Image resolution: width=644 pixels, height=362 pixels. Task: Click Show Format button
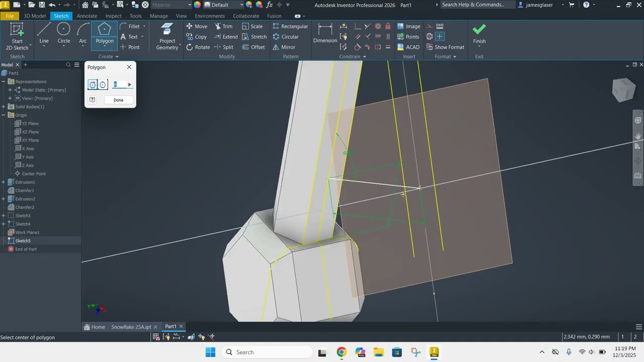tap(445, 47)
